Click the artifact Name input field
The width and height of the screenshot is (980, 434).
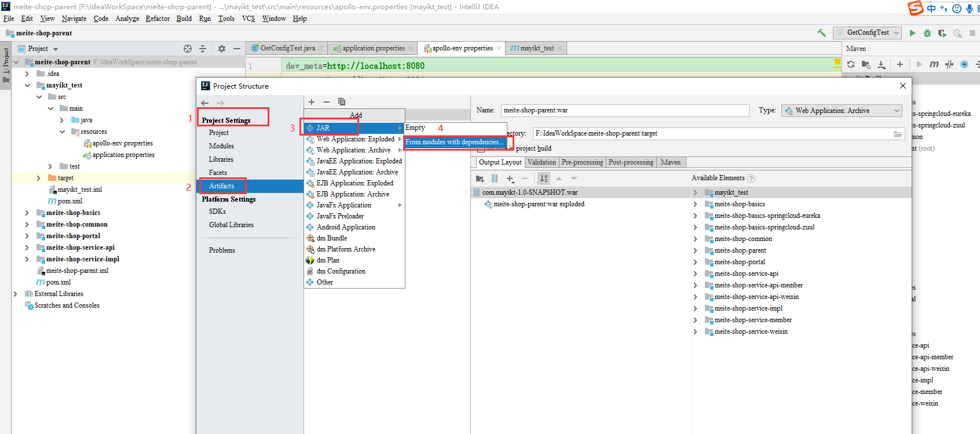click(625, 110)
